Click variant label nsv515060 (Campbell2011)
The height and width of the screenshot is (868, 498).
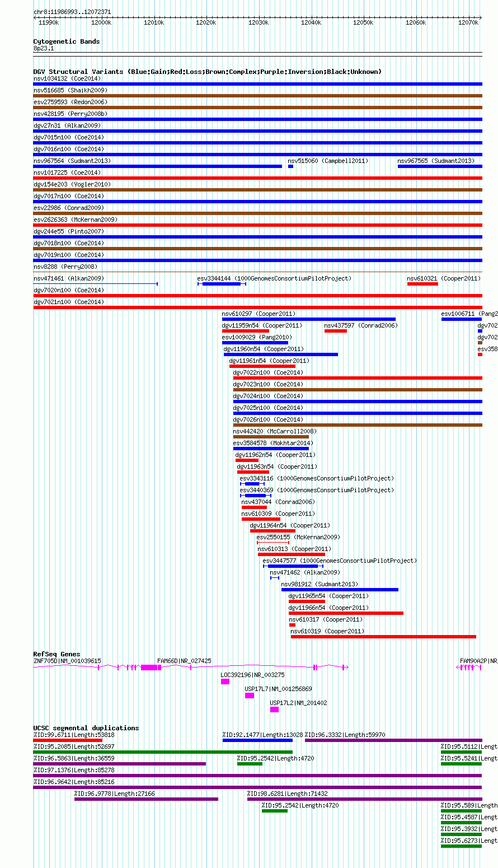coord(328,161)
